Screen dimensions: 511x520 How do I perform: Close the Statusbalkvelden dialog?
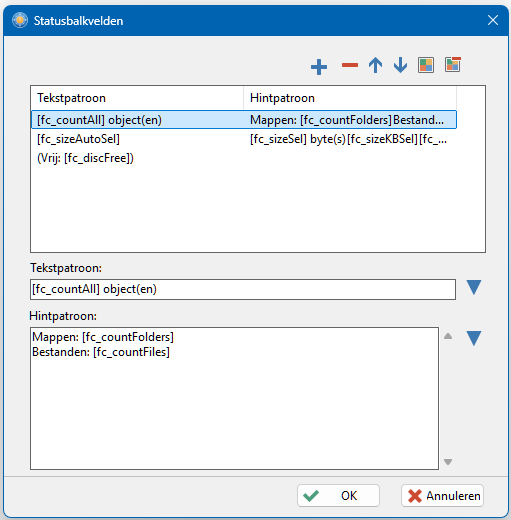click(x=493, y=20)
